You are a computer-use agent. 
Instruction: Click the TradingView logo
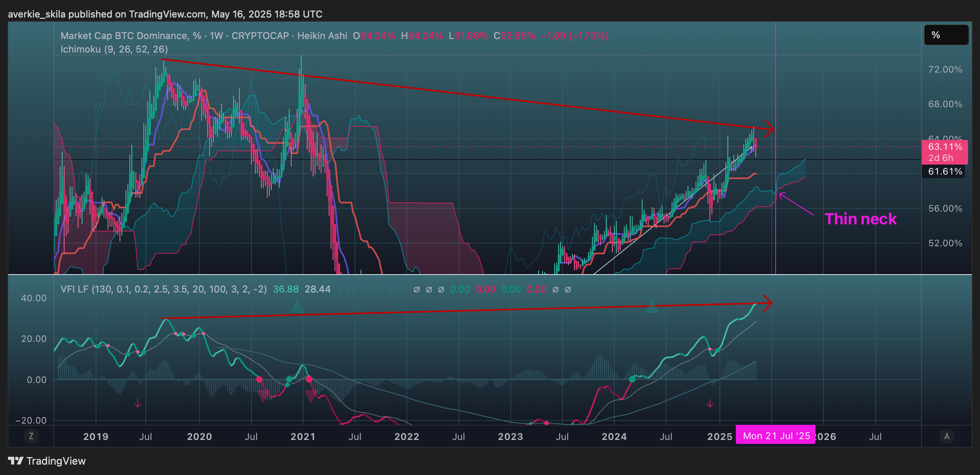click(16, 461)
